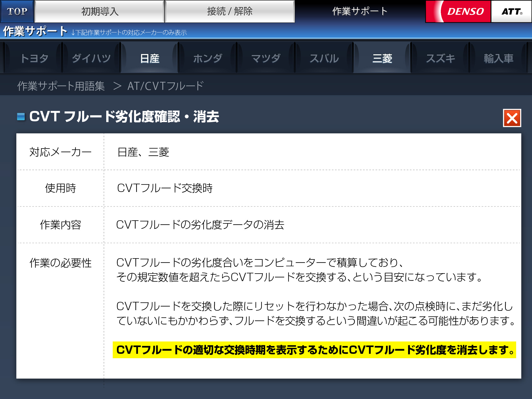Click blue square icon beside title
This screenshot has height=399, width=532.
pos(21,117)
